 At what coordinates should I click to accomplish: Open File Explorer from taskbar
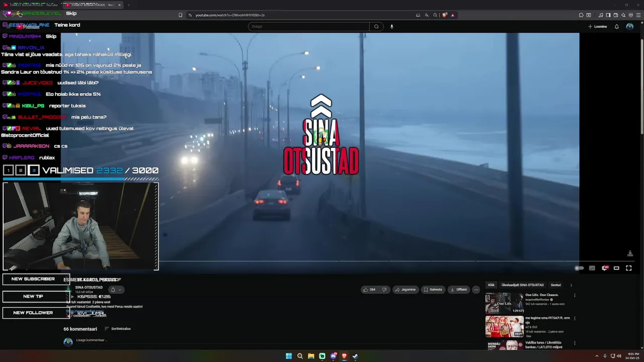click(311, 356)
